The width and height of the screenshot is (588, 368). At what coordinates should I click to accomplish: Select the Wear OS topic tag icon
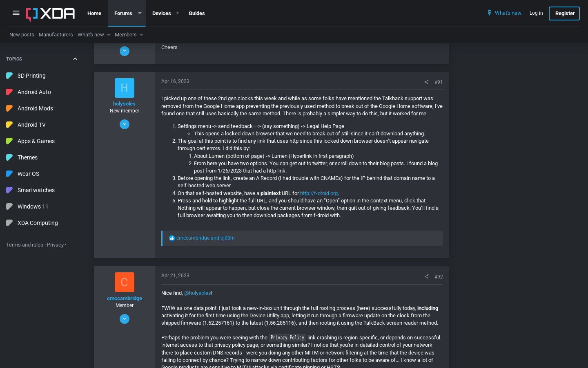(10, 174)
